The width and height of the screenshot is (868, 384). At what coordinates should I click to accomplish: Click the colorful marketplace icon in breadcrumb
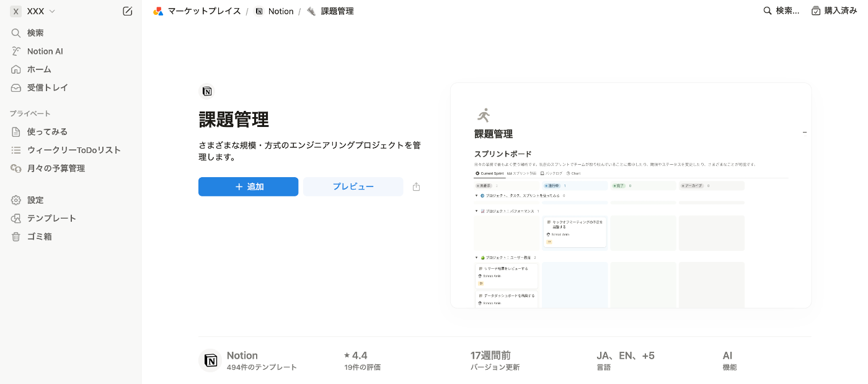click(x=158, y=11)
